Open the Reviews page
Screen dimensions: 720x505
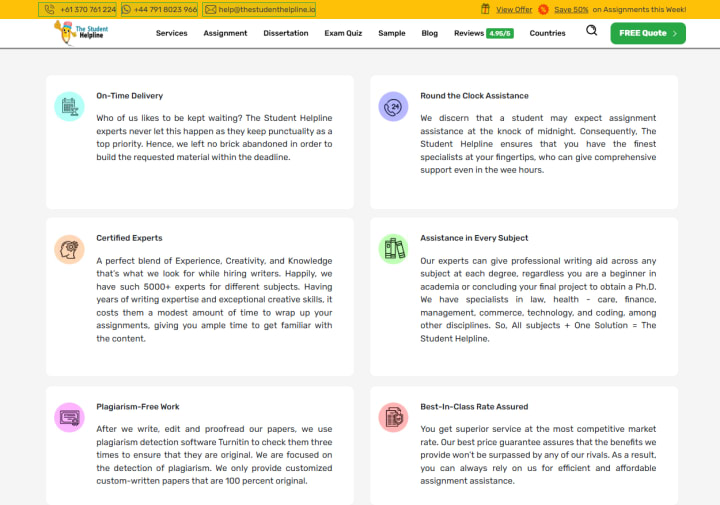469,33
